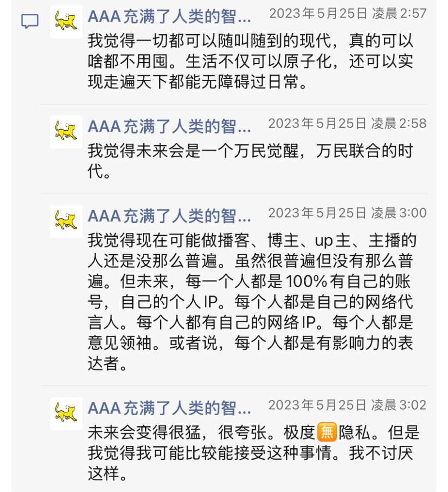This screenshot has width=448, height=492.
Task: Select the avatar of the 3:02 message
Action: pyautogui.click(x=66, y=413)
